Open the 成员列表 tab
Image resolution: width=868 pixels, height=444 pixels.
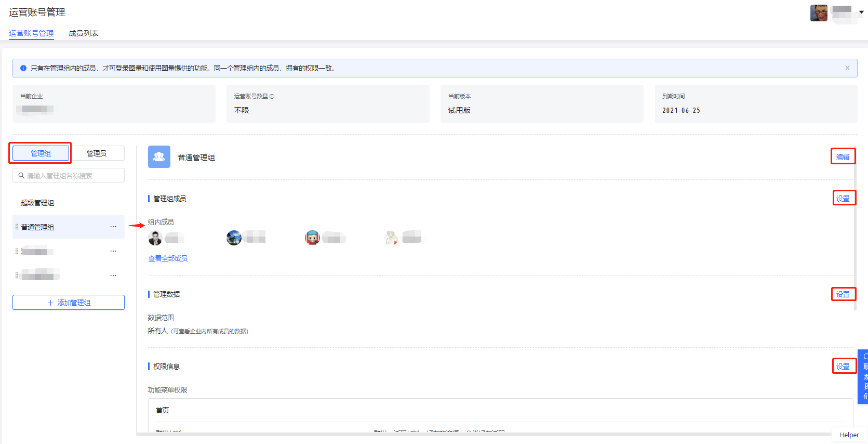[x=83, y=33]
